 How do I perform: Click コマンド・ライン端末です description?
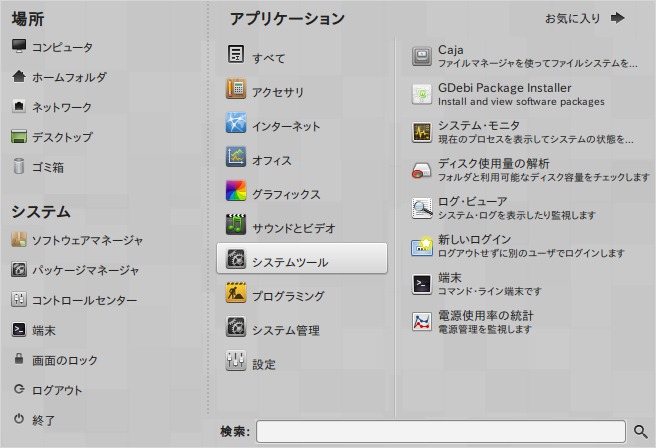489,291
